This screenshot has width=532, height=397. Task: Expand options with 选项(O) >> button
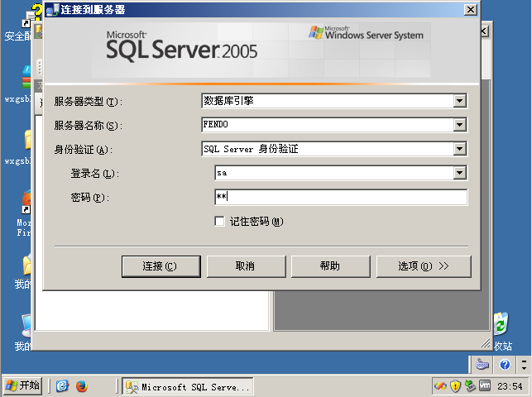coord(424,266)
